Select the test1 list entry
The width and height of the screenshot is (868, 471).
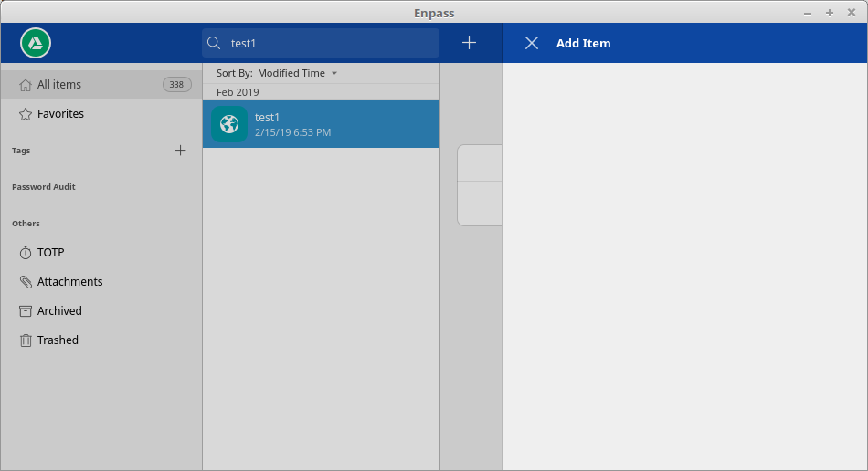pos(321,124)
